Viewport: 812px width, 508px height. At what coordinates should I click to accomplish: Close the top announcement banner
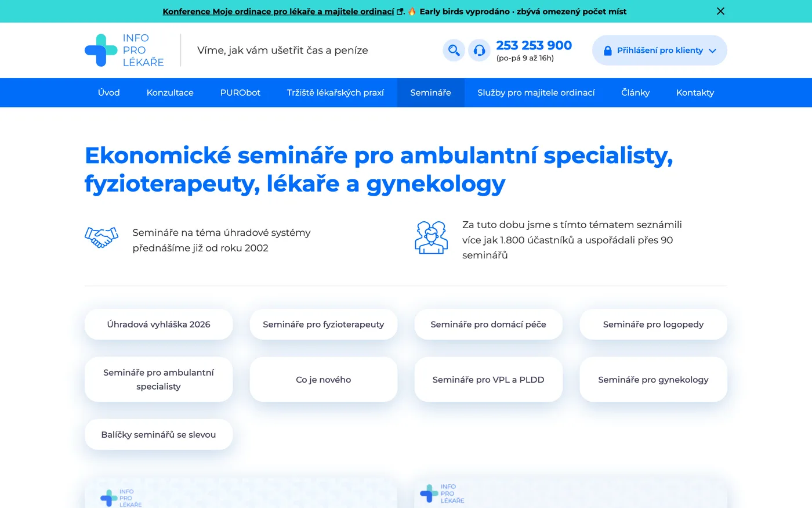point(720,11)
